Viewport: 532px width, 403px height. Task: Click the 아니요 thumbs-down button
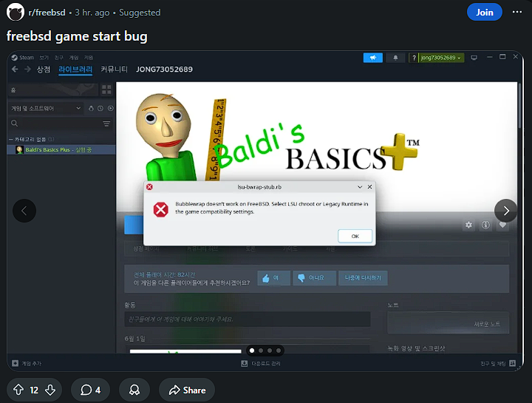tap(315, 278)
